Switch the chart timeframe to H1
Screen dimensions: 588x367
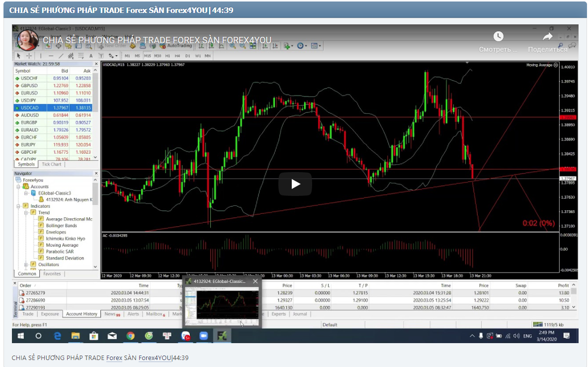pyautogui.click(x=168, y=56)
